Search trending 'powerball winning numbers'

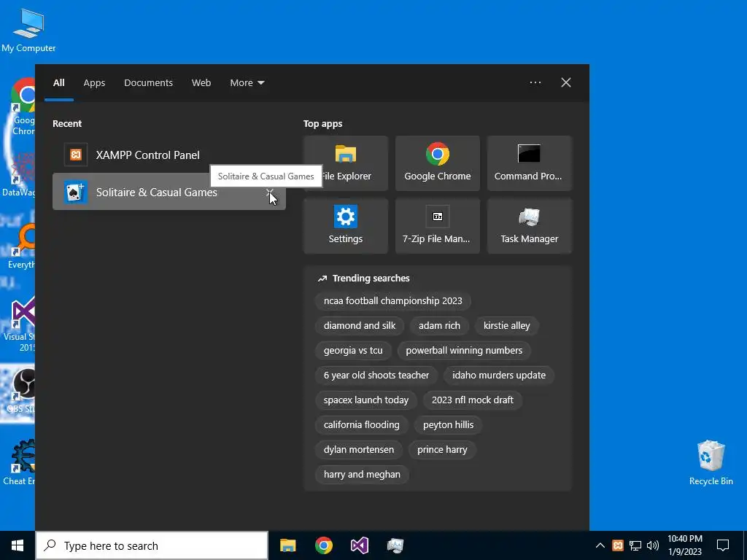pos(464,351)
